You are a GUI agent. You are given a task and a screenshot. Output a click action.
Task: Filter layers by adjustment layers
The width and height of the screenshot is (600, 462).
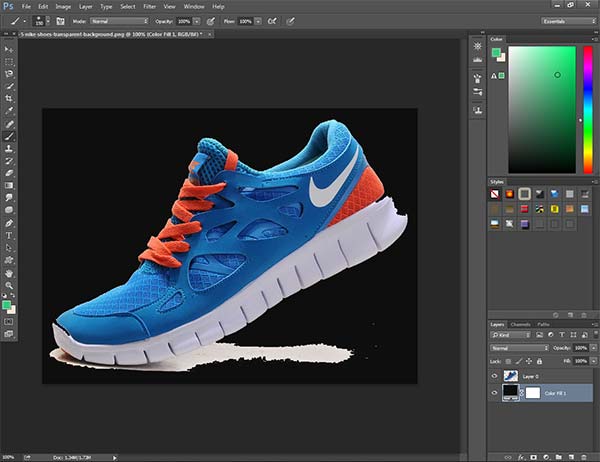click(x=551, y=335)
